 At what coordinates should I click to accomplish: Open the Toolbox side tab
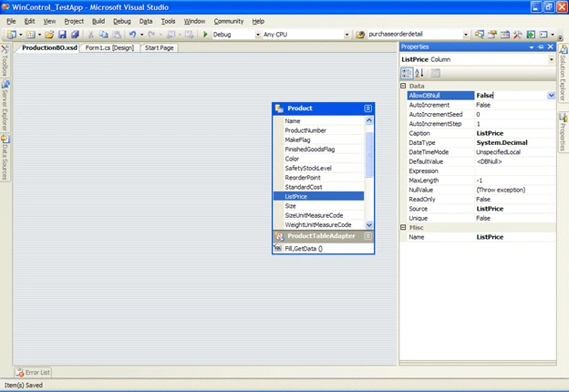(5, 61)
